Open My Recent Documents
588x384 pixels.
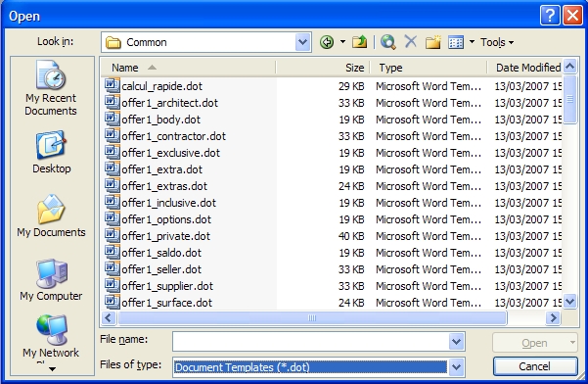tap(51, 88)
